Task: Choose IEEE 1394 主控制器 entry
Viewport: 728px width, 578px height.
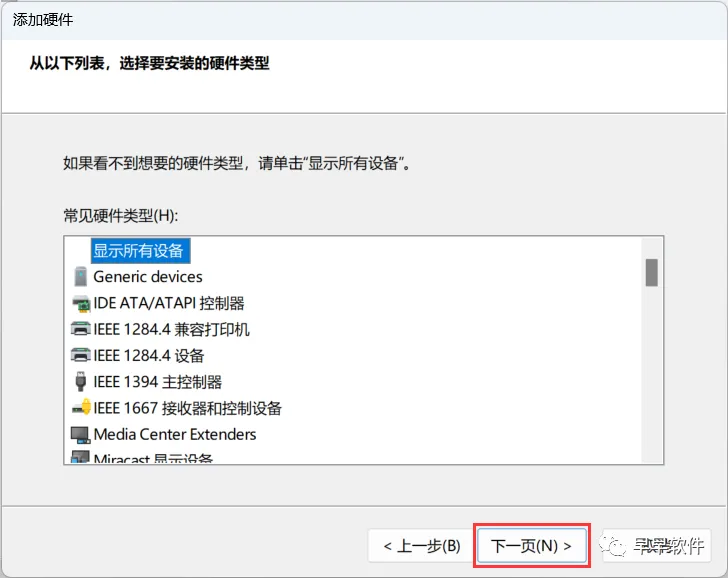Action: (x=157, y=382)
